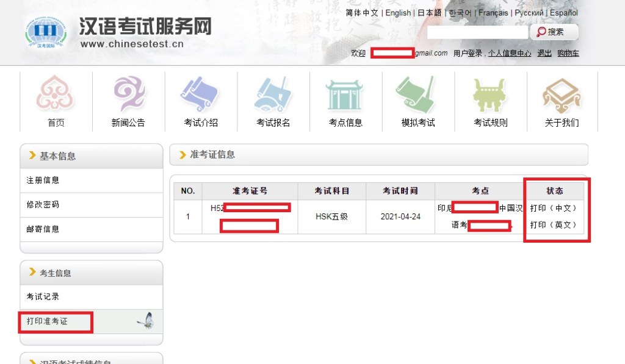The width and height of the screenshot is (625, 364).
Task: Open 考试报名 registration icon
Action: pyautogui.click(x=273, y=95)
